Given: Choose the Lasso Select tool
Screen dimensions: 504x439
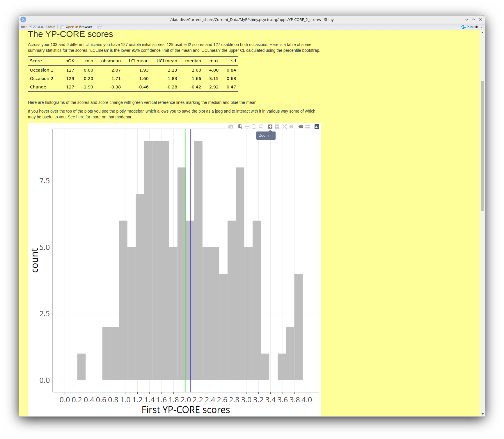Looking at the screenshot, I should (261, 127).
